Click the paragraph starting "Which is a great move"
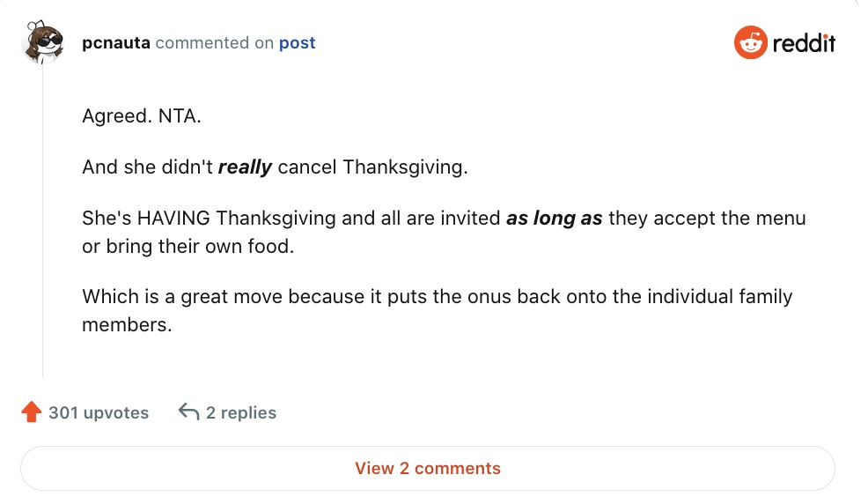 click(x=437, y=297)
